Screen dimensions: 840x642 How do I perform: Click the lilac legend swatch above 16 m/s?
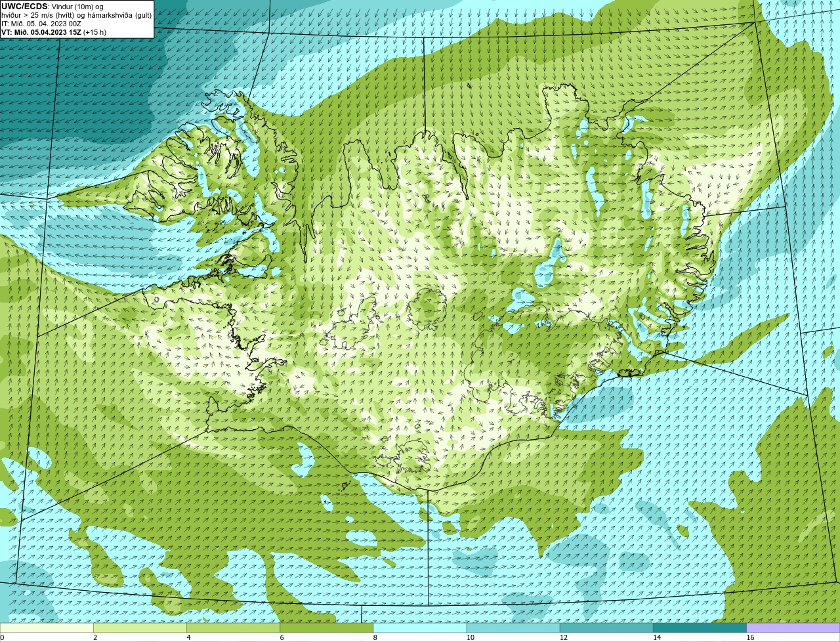tap(793, 628)
